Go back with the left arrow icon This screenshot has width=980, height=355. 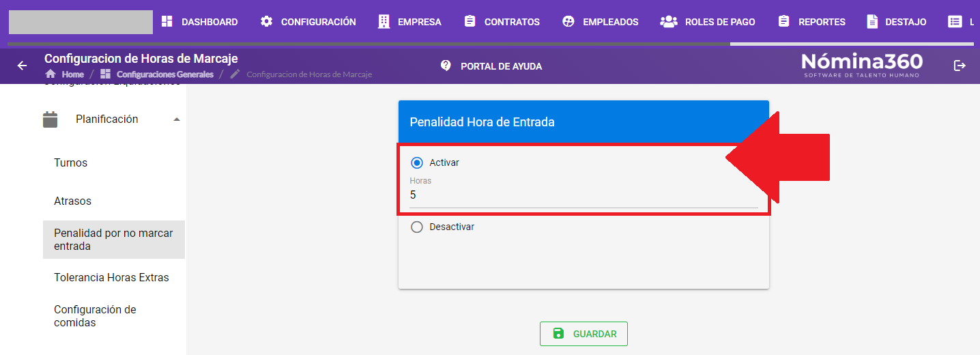pyautogui.click(x=22, y=66)
